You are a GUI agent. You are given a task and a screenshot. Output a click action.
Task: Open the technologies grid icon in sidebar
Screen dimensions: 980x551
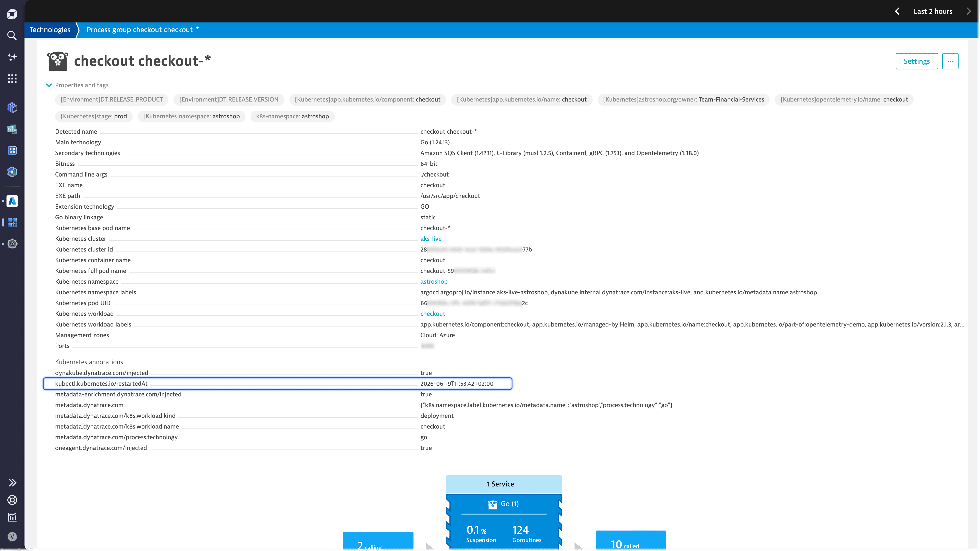12,222
